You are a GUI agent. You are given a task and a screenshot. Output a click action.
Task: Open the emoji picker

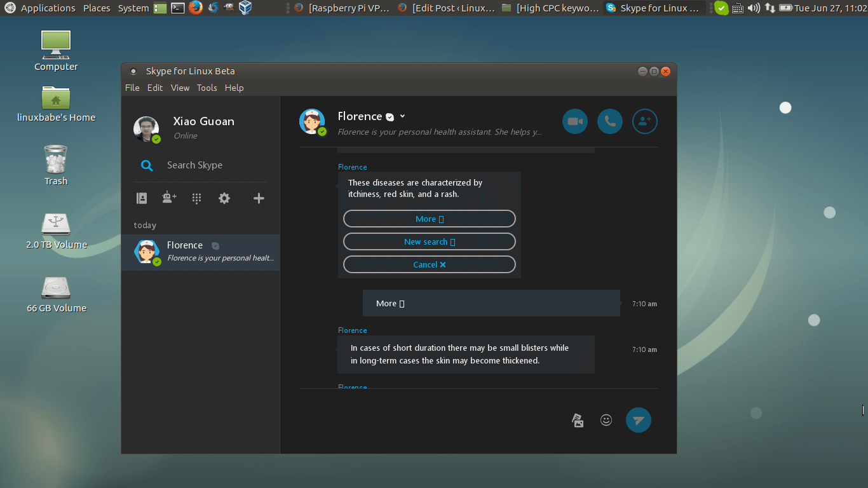click(x=606, y=420)
